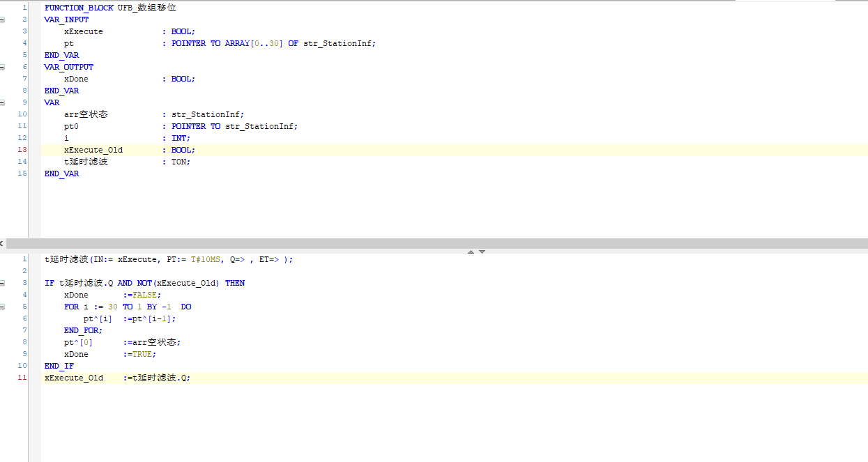The width and height of the screenshot is (868, 462).
Task: Collapse the FOR loop fold marker
Action: (x=2, y=307)
